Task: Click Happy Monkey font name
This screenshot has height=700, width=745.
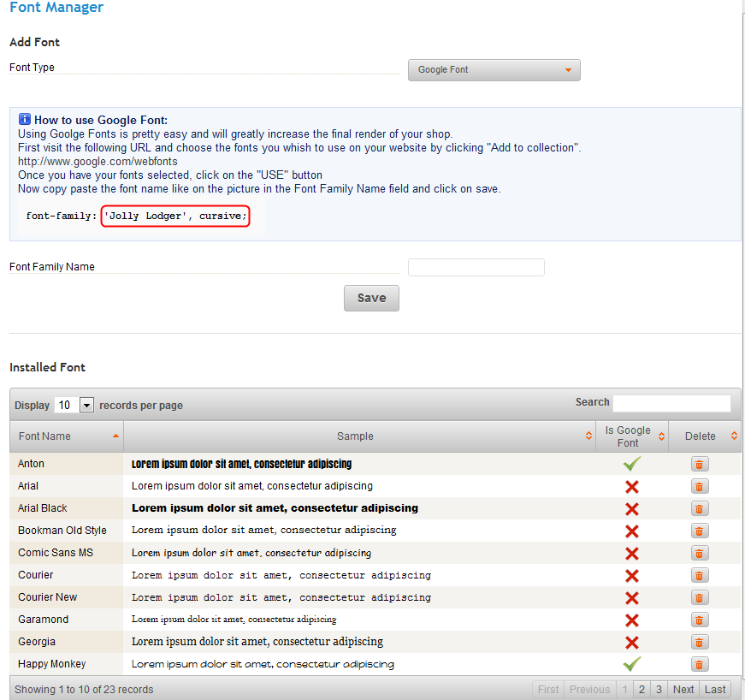Action: tap(52, 664)
